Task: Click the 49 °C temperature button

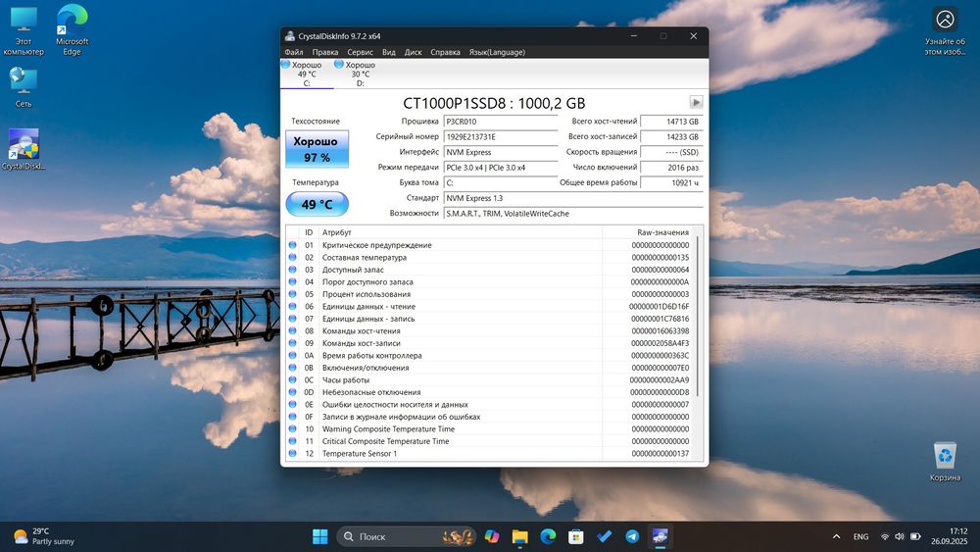Action: pyautogui.click(x=316, y=204)
